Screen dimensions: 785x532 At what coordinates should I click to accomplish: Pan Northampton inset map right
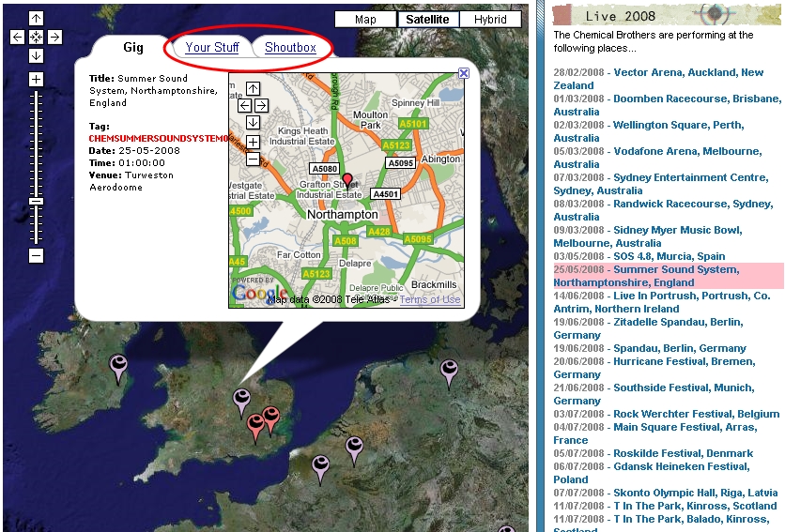pos(261,106)
